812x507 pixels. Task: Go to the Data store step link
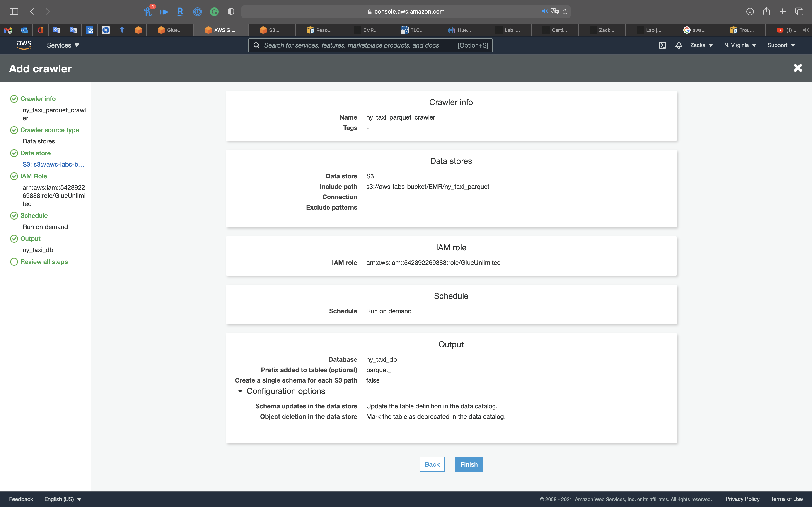coord(35,153)
